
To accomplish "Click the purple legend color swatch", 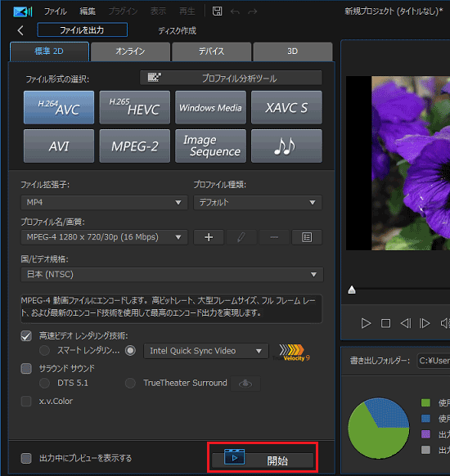I will (425, 434).
